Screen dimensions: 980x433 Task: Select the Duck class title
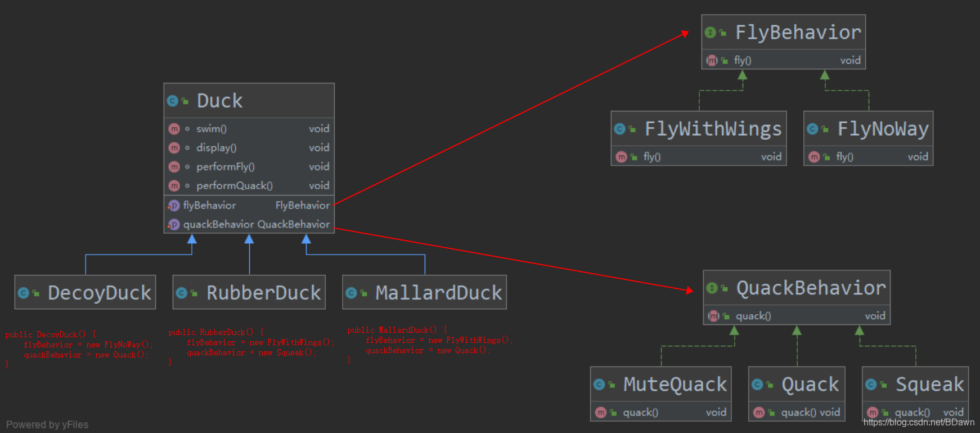point(220,101)
